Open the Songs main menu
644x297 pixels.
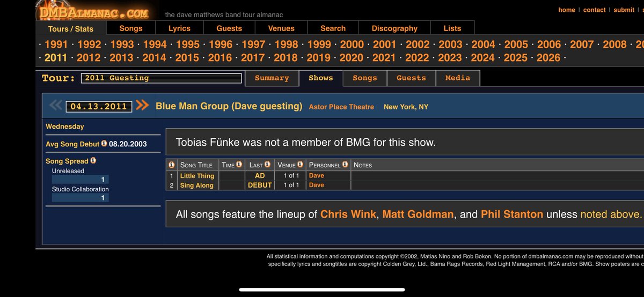(131, 28)
